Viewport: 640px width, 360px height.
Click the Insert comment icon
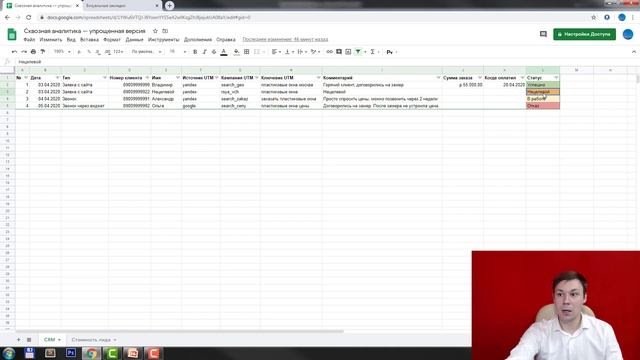[339, 52]
